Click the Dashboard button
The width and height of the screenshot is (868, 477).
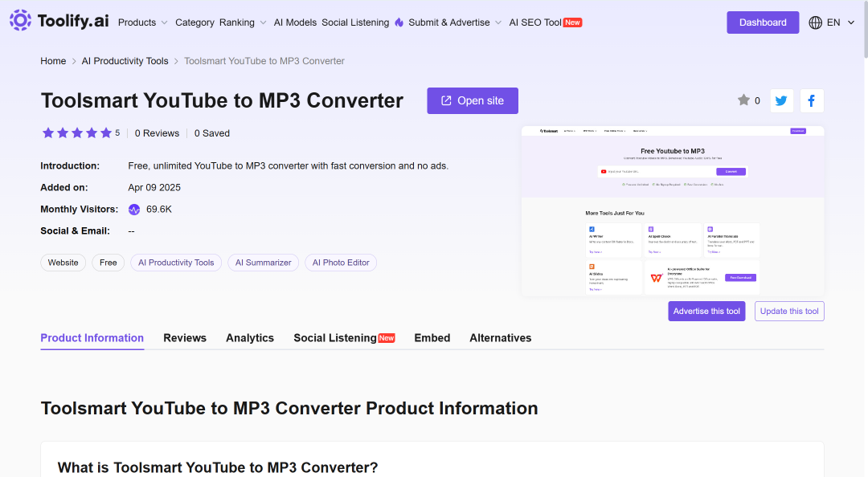click(763, 22)
